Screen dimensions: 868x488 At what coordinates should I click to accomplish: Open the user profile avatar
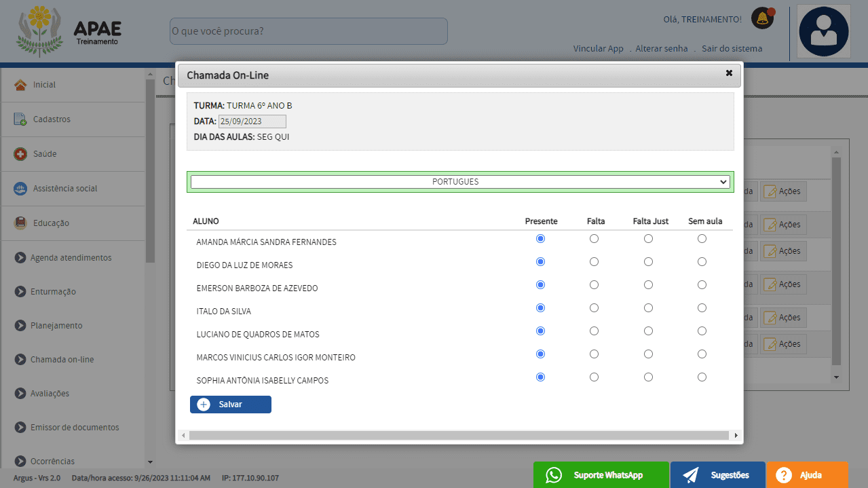(824, 31)
